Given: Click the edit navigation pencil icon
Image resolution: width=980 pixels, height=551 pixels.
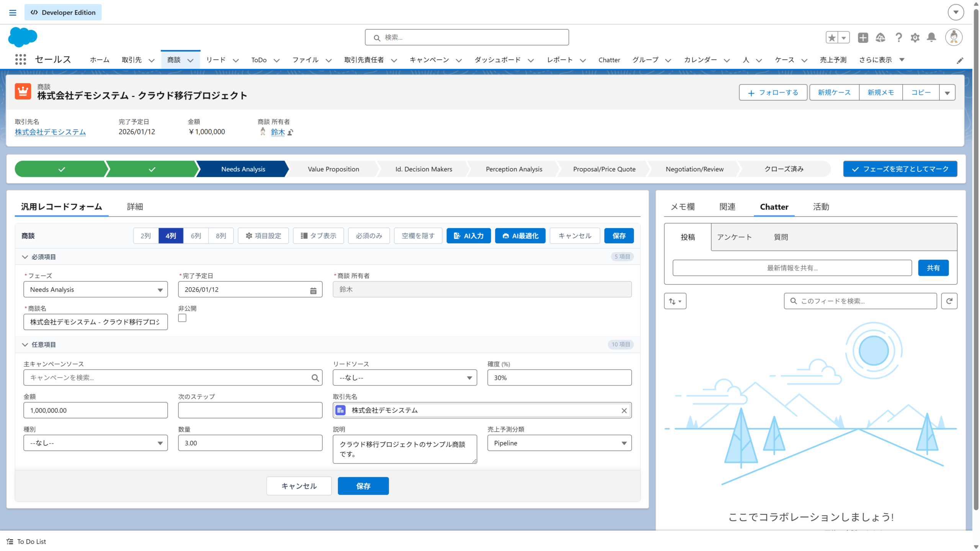Looking at the screenshot, I should (x=960, y=61).
